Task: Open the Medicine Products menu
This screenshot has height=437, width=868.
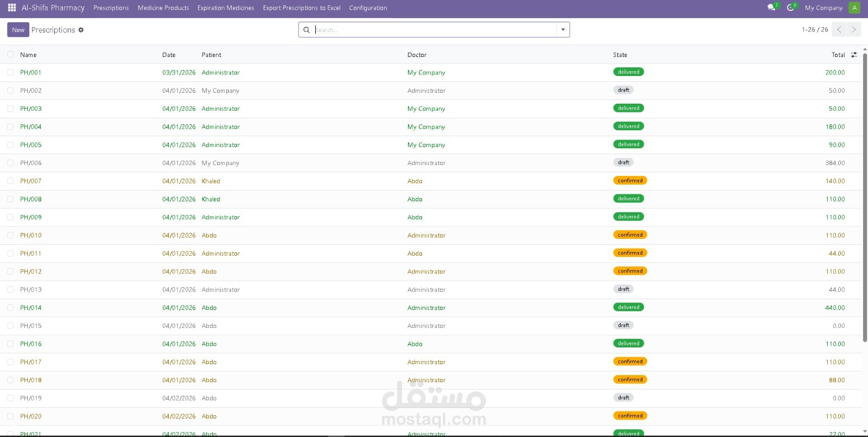Action: click(x=163, y=8)
